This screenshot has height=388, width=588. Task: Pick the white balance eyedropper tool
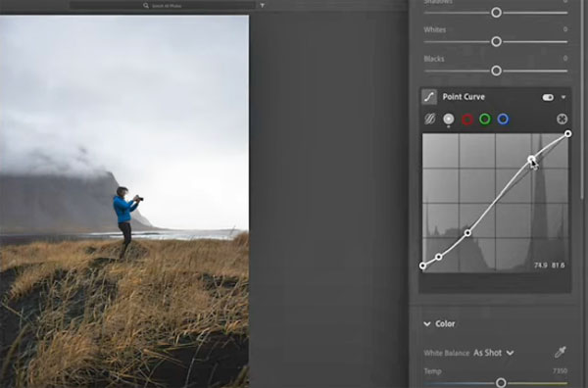(x=561, y=352)
